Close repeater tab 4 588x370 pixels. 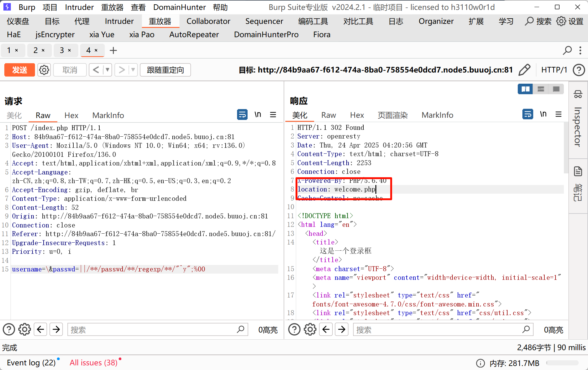(x=96, y=50)
